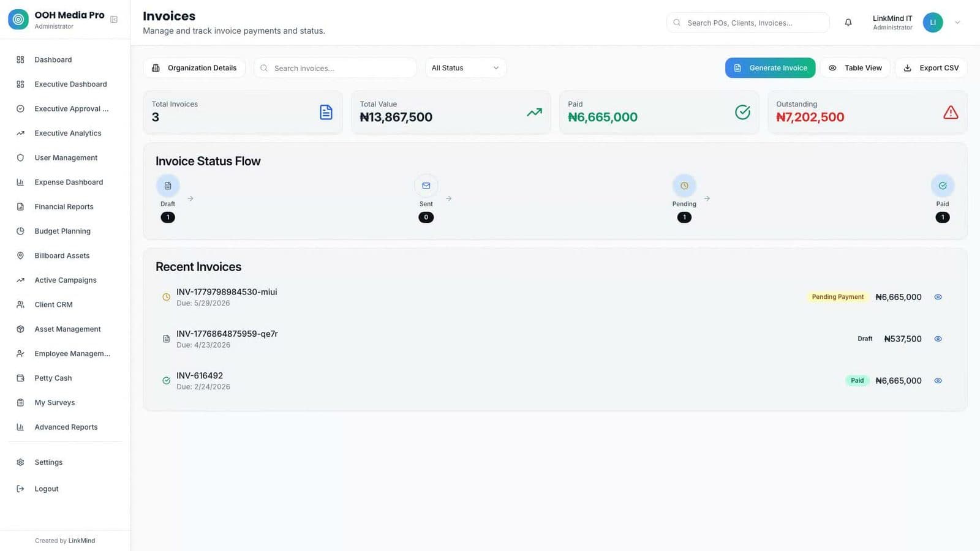Click the LI user avatar
This screenshot has width=980, height=551.
pos(933,23)
